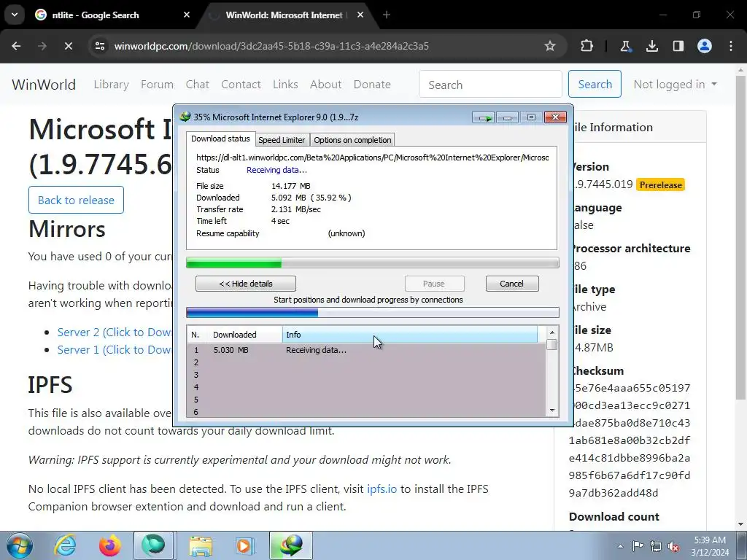Open the Action Center flag icon
747x560 pixels.
coord(638,546)
